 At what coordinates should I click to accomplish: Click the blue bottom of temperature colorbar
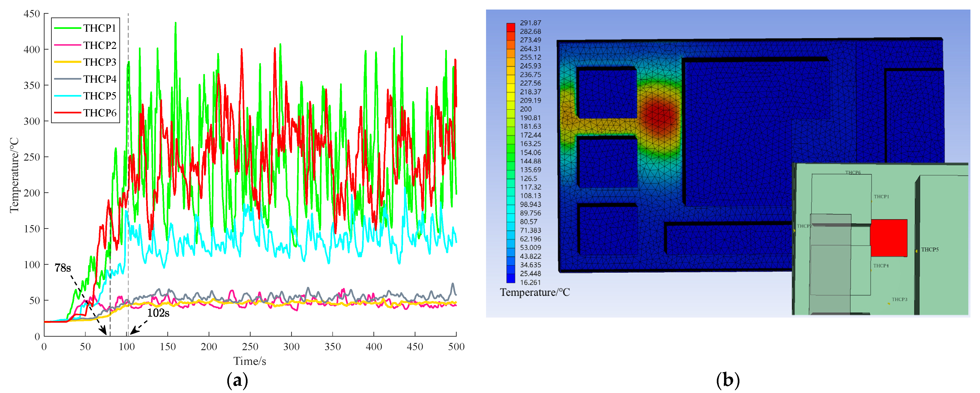pyautogui.click(x=511, y=279)
